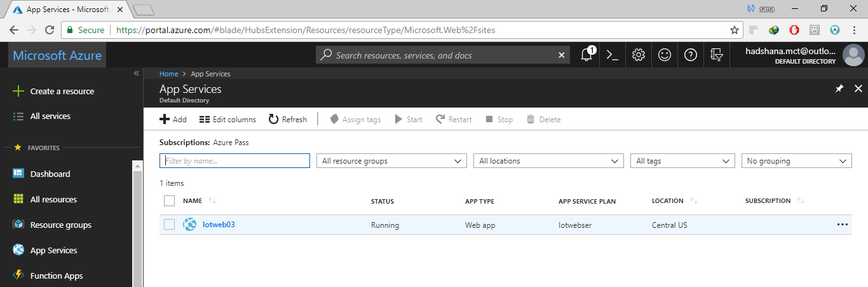The height and width of the screenshot is (287, 868).
Task: Open All services in sidebar
Action: [42, 116]
